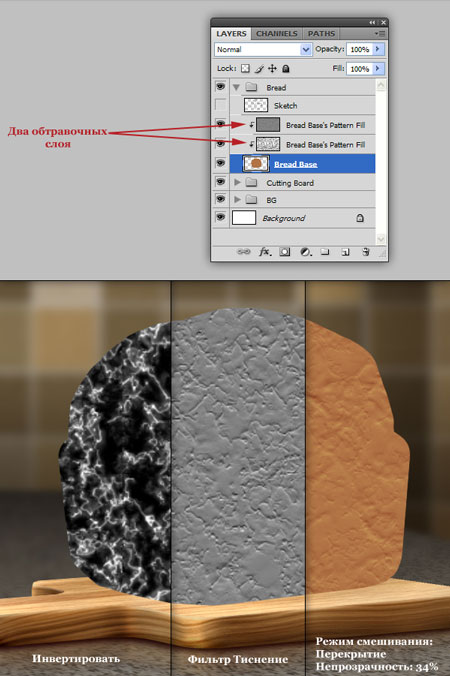This screenshot has width=450, height=676.
Task: Hide the Background layer
Action: 221,217
